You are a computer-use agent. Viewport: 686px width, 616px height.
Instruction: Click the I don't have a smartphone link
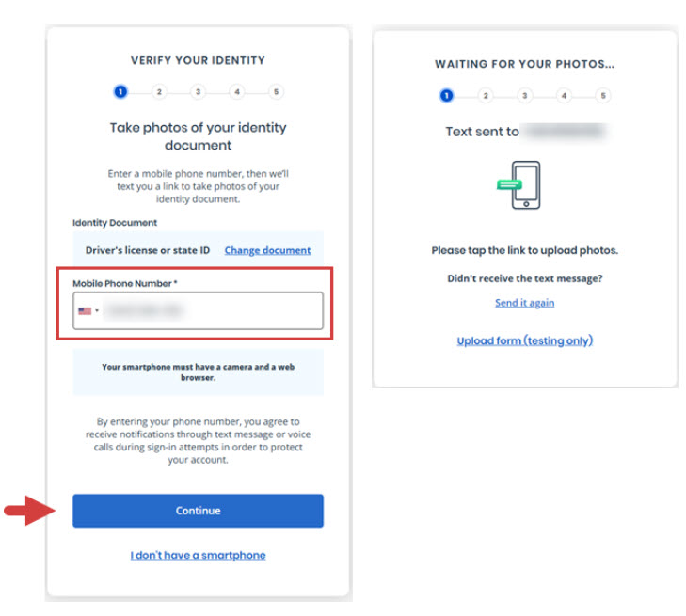(x=198, y=555)
